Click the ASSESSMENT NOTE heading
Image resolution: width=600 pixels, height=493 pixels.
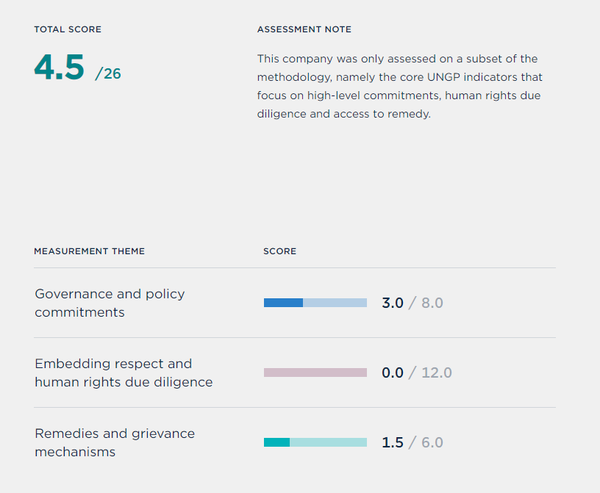tap(304, 30)
